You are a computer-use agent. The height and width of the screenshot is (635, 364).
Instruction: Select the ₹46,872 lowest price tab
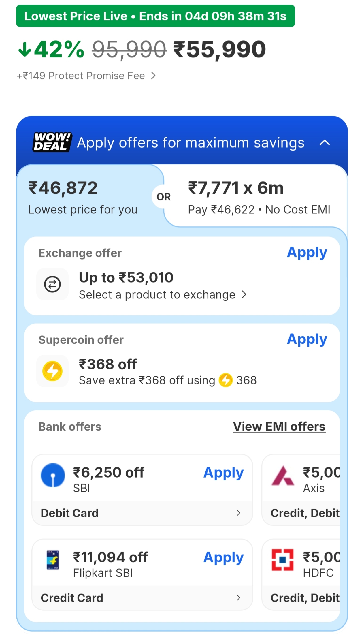[x=84, y=197]
